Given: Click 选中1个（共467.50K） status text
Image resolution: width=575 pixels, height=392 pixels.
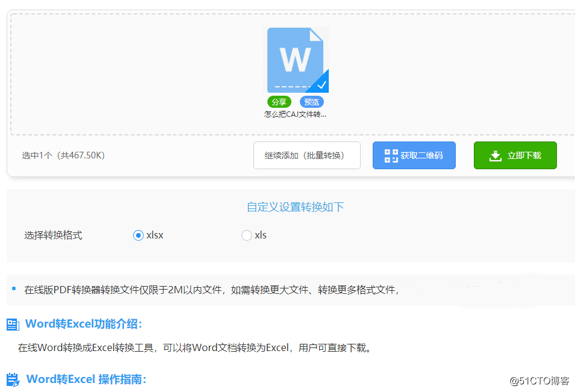Looking at the screenshot, I should click(63, 155).
